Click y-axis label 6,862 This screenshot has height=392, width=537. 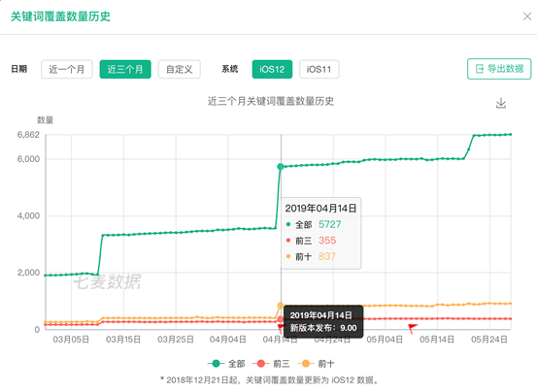pos(28,135)
